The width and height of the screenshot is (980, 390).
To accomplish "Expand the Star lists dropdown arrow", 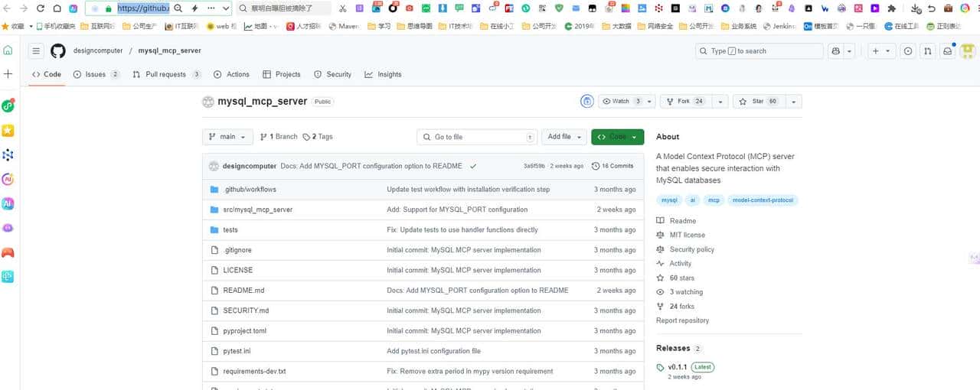I will 793,101.
